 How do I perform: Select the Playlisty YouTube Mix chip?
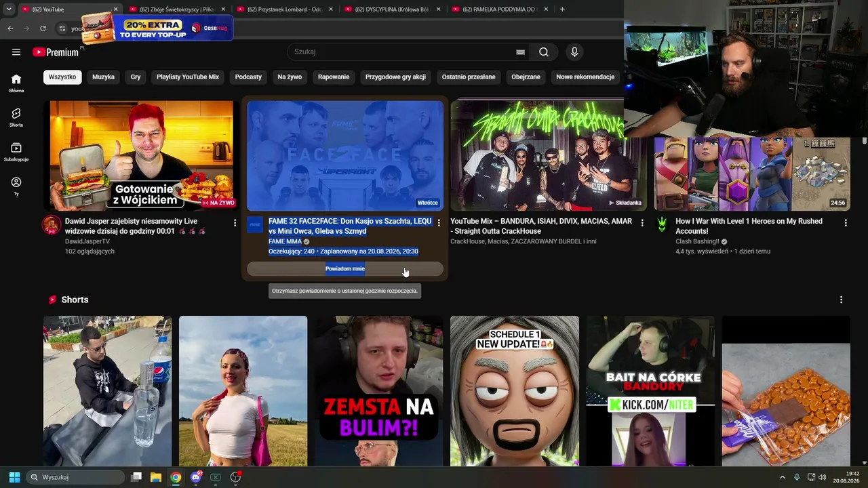point(188,77)
